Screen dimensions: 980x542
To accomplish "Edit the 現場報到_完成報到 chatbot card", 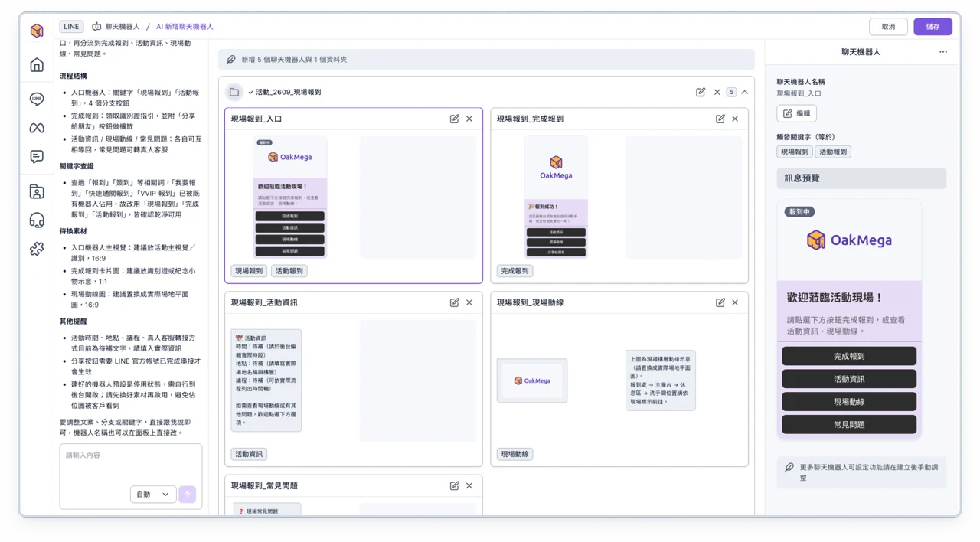I will coord(720,119).
